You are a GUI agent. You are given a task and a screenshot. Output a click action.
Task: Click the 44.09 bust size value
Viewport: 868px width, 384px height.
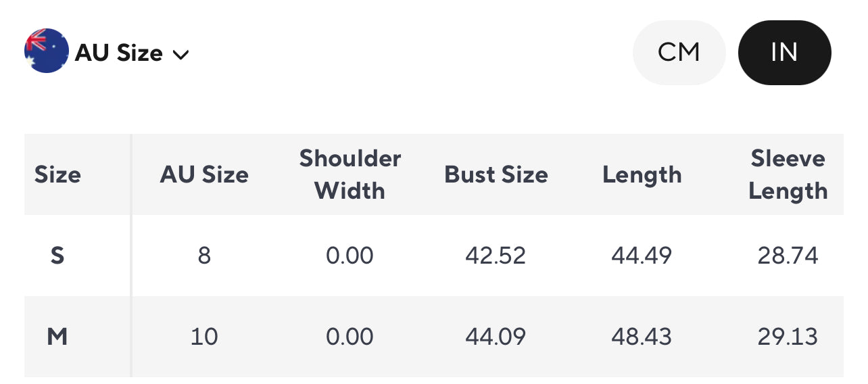496,337
